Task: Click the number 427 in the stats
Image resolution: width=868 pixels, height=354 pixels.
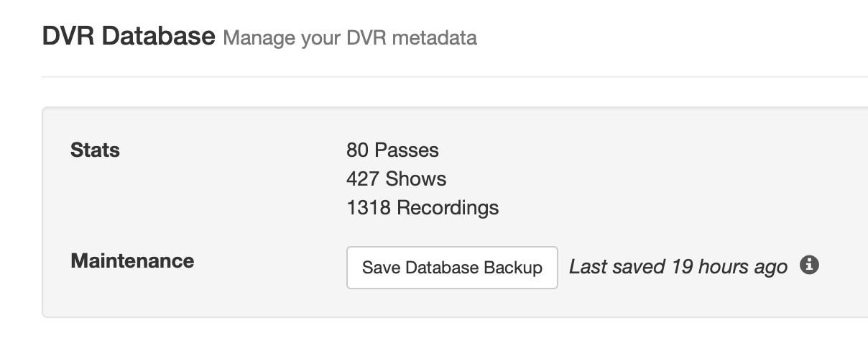Action: (363, 179)
